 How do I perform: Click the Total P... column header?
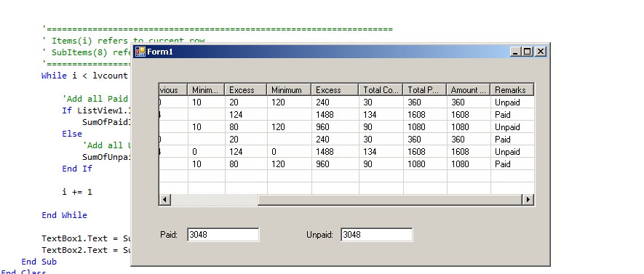click(x=425, y=90)
